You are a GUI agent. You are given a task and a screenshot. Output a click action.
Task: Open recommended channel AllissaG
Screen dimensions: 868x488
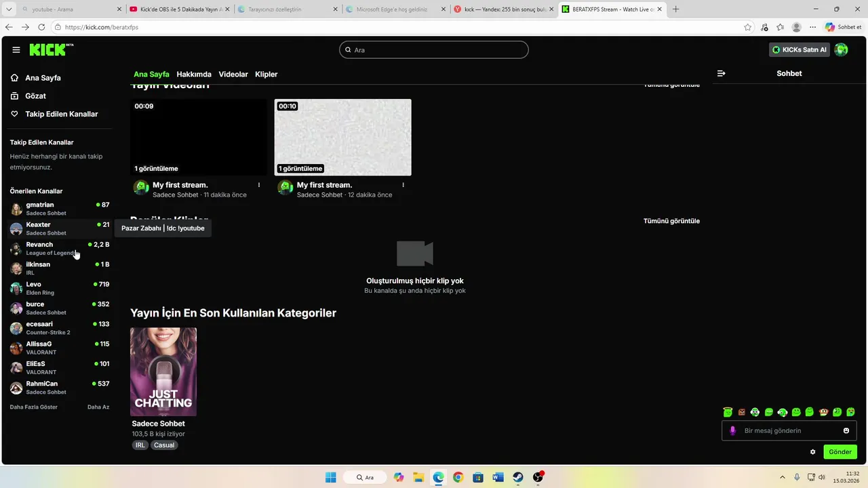coord(60,348)
